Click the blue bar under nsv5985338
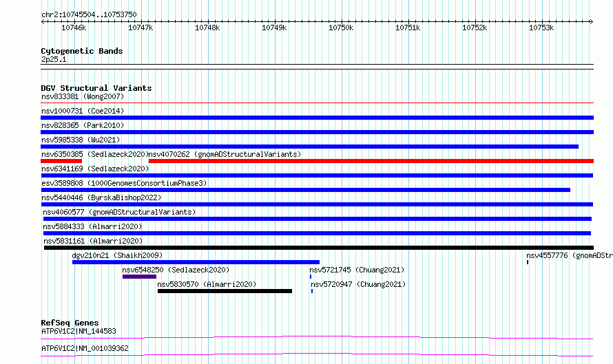 310,147
